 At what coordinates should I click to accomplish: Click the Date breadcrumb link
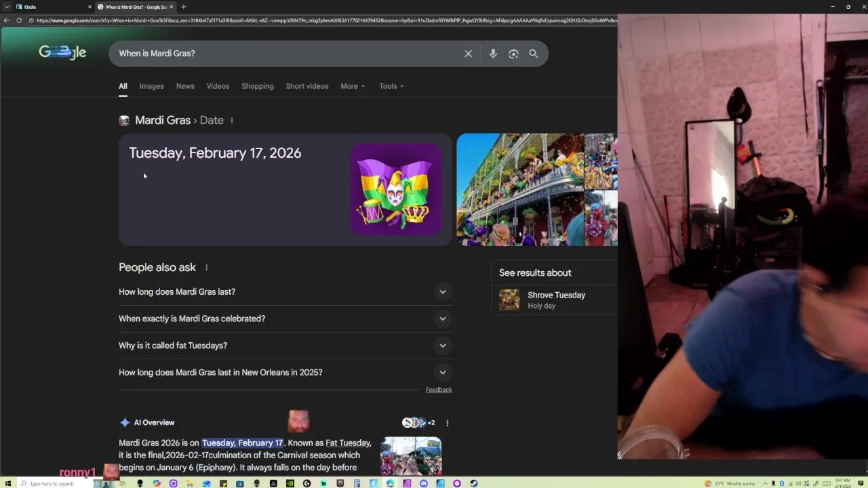click(212, 120)
